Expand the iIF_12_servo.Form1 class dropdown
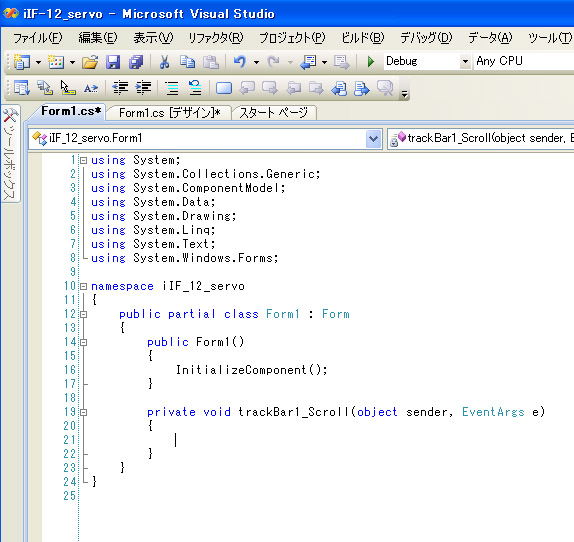The height and width of the screenshot is (542, 574). click(373, 138)
